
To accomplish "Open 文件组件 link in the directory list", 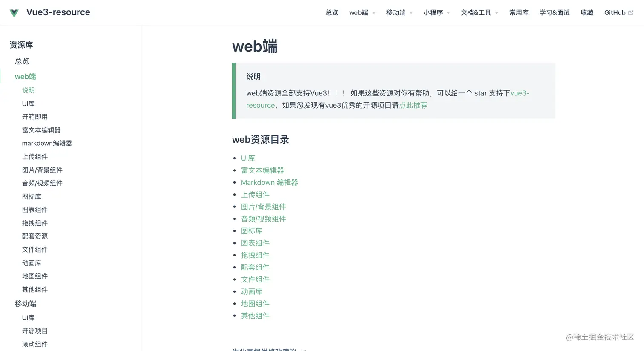I will point(255,279).
